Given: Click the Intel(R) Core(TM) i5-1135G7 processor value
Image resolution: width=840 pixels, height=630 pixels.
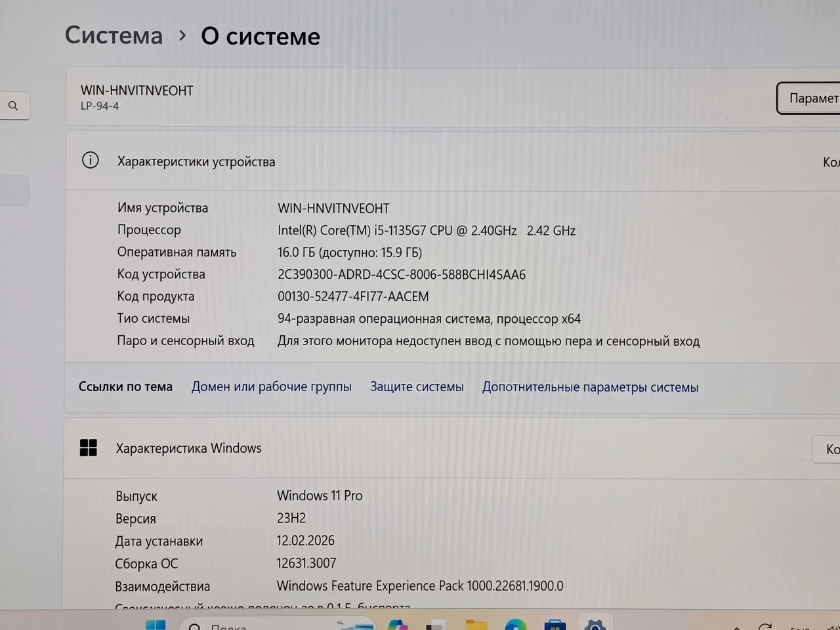Looking at the screenshot, I should coord(427,230).
